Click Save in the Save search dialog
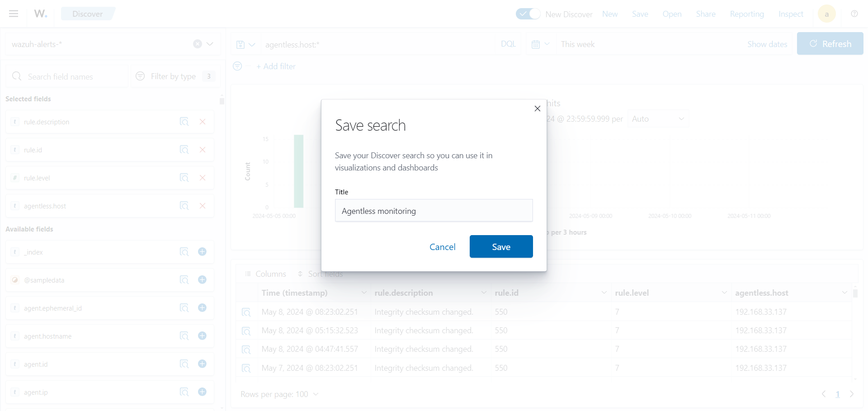 [501, 246]
